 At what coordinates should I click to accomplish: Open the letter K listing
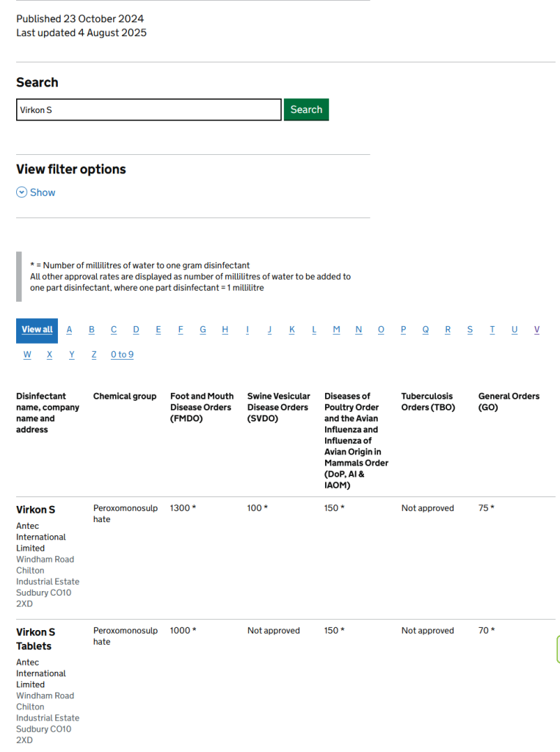click(x=291, y=330)
